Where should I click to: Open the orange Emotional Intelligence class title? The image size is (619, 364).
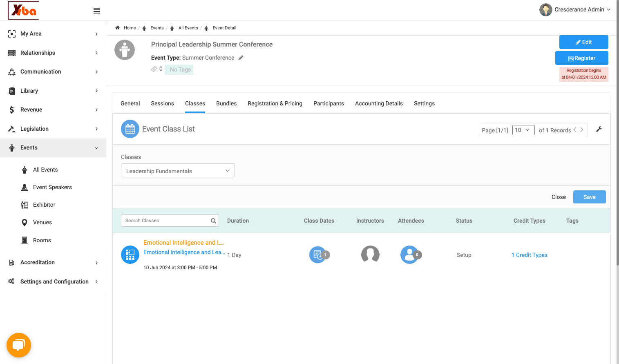[184, 243]
